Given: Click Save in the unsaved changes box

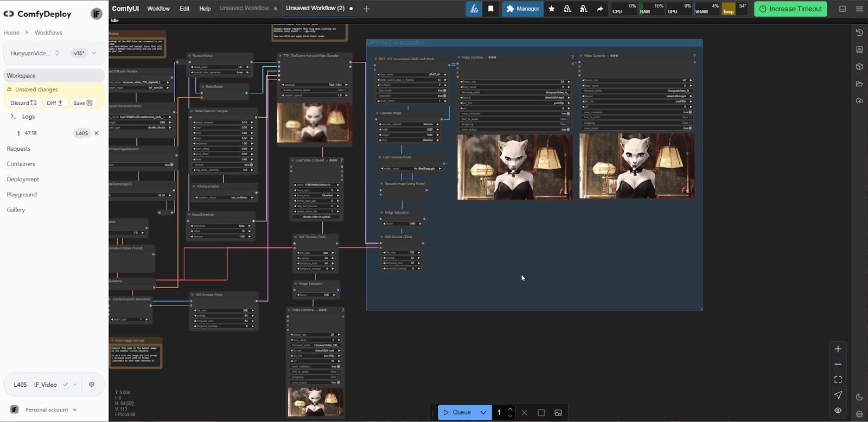Looking at the screenshot, I should pos(83,103).
